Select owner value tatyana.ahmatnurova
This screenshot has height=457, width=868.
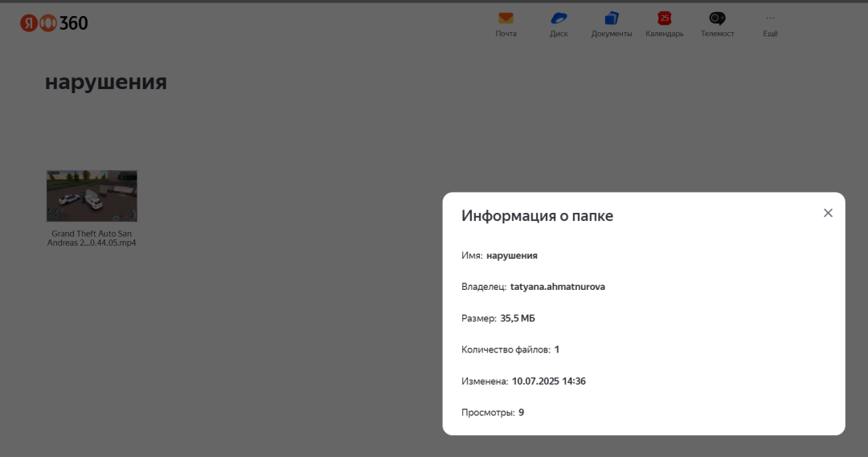click(x=558, y=287)
